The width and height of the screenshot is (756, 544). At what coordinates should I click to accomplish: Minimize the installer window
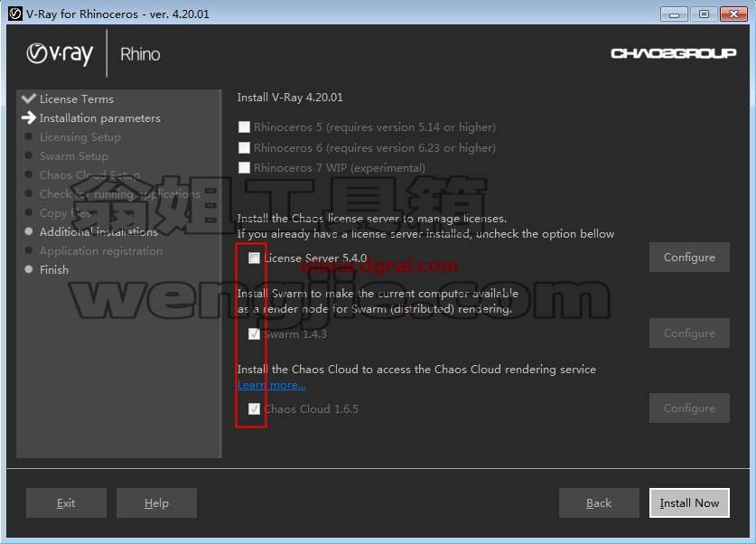tap(674, 14)
